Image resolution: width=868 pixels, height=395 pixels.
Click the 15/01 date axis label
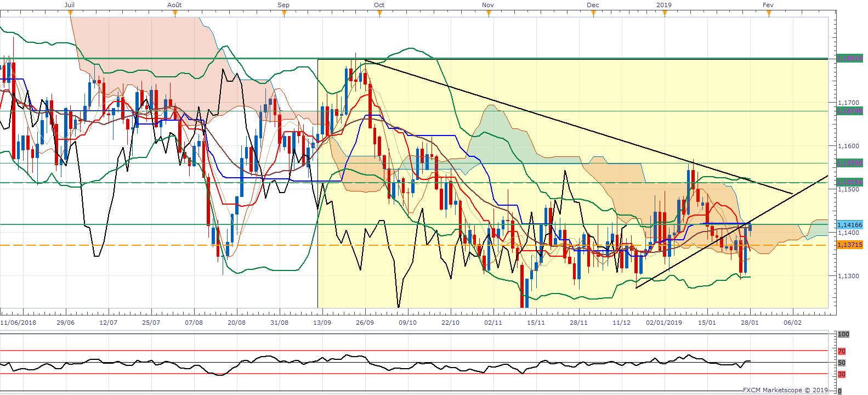tap(707, 323)
